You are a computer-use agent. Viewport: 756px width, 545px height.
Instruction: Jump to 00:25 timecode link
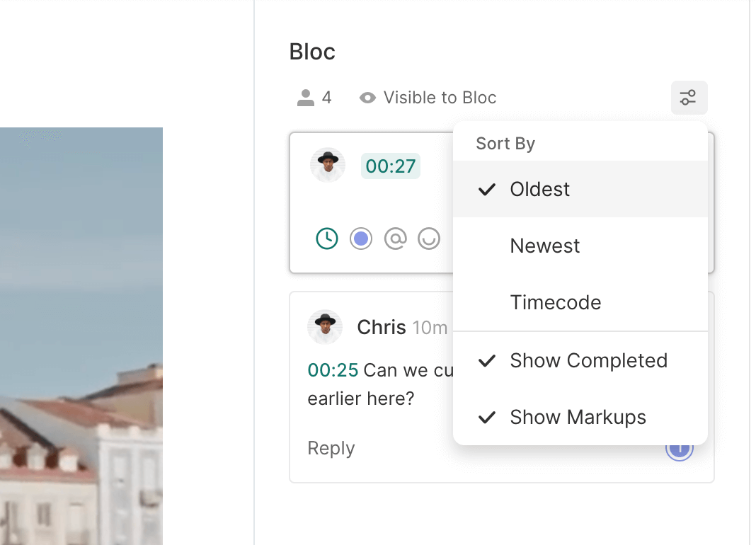(x=333, y=370)
